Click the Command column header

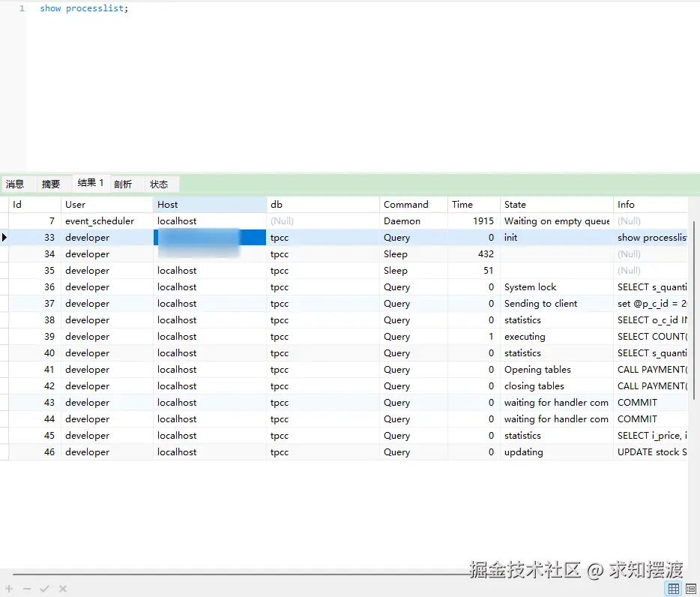414,205
